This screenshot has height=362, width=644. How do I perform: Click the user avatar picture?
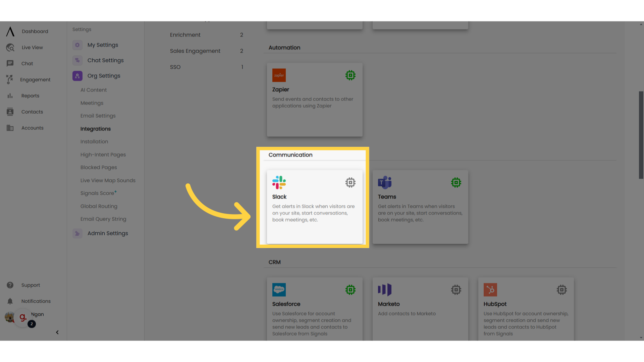pyautogui.click(x=9, y=317)
